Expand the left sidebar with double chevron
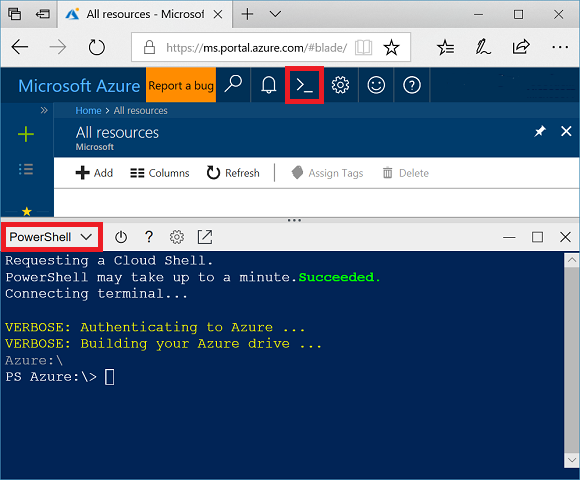 [x=44, y=110]
